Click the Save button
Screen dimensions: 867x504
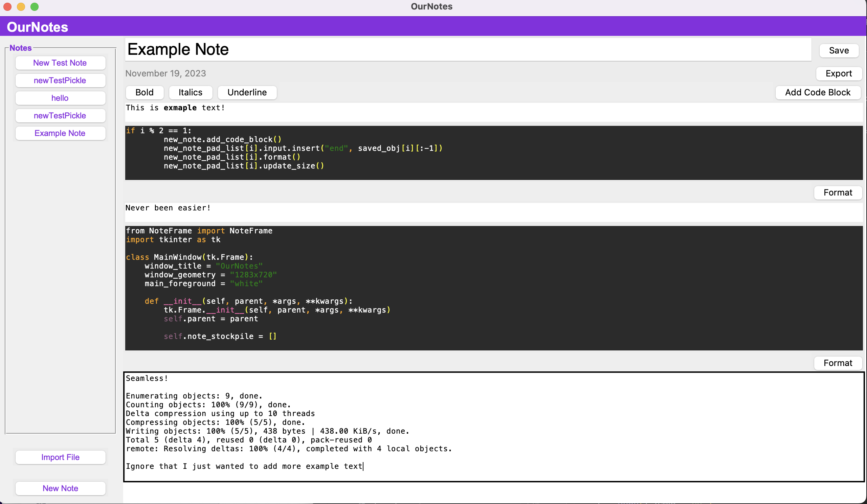(839, 50)
